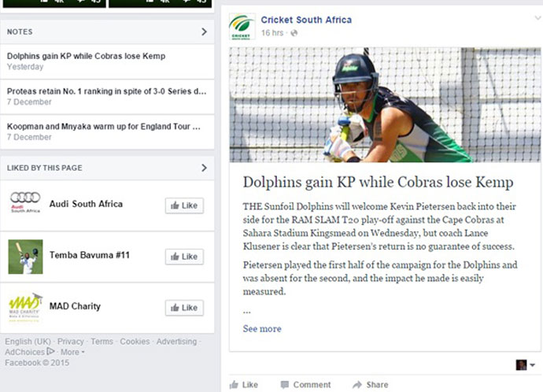Like the MAD Charity page
This screenshot has height=392, width=543.
[x=184, y=308]
